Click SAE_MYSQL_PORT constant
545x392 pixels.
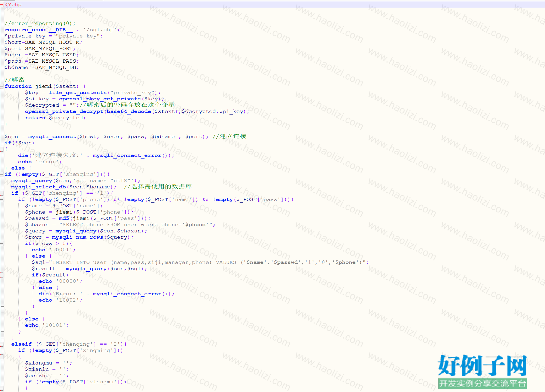point(49,48)
